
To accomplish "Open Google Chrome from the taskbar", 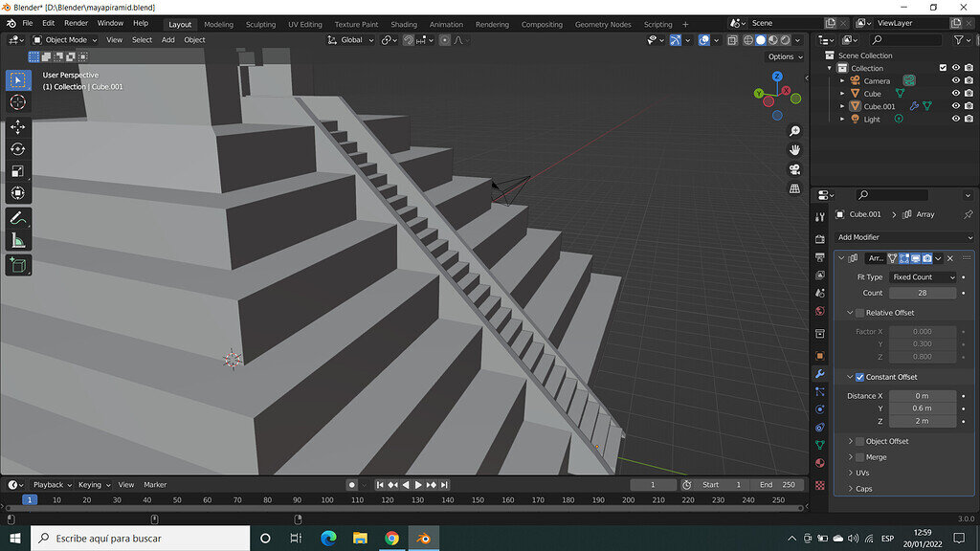I will tap(391, 538).
